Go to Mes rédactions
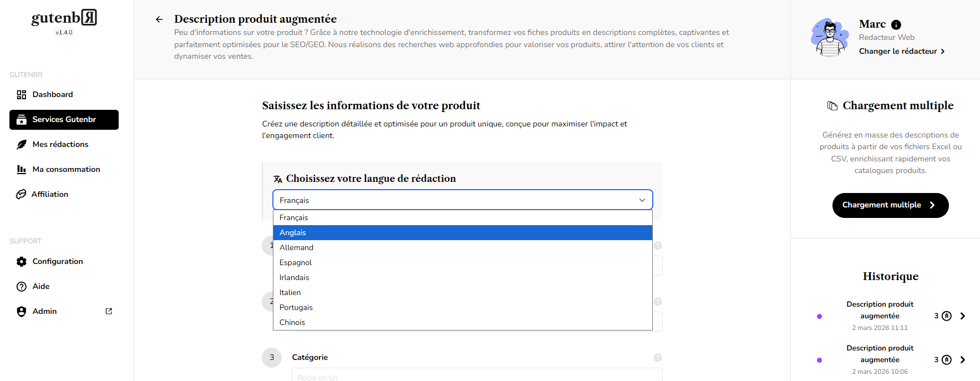This screenshot has height=381, width=980. 60,145
